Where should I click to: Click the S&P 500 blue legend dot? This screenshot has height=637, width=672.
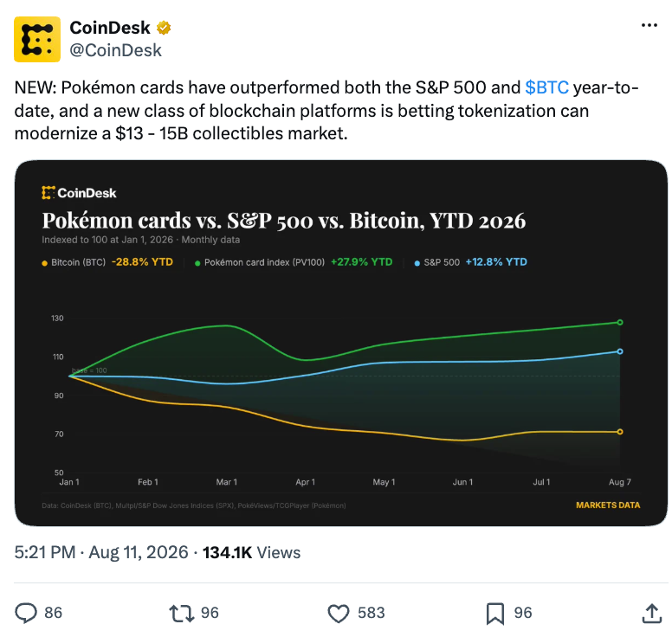pos(417,263)
